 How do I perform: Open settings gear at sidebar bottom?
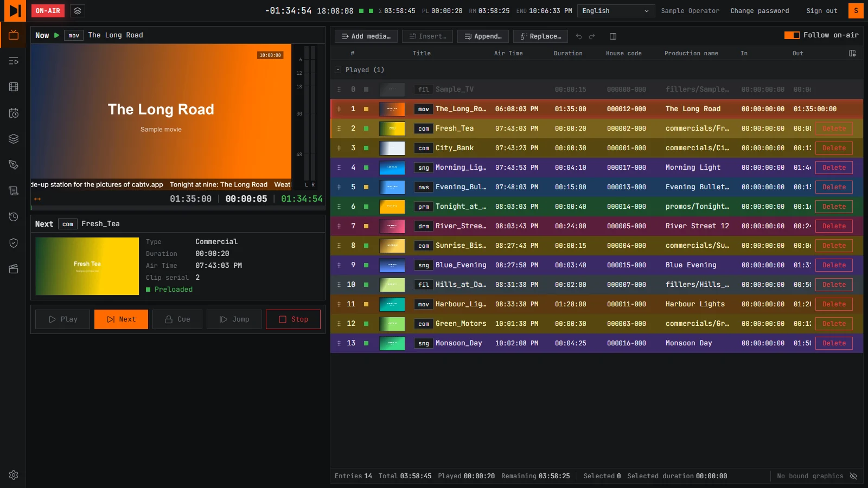14,475
